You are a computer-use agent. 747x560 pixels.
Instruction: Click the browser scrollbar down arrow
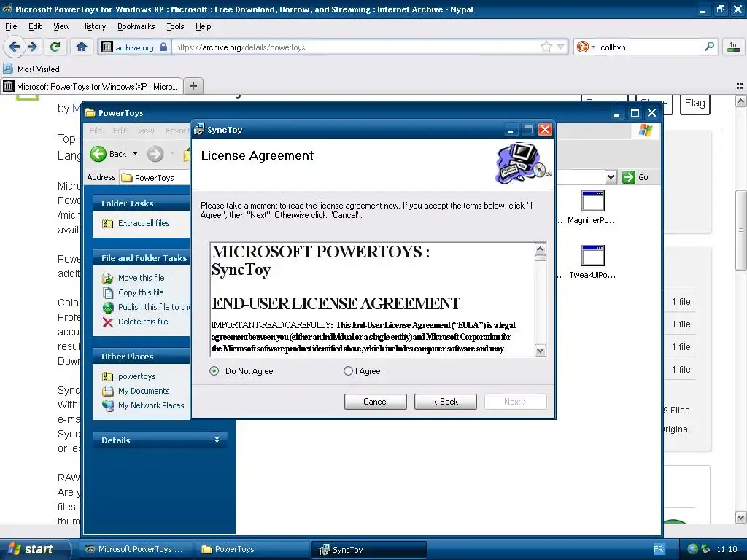coord(740,517)
